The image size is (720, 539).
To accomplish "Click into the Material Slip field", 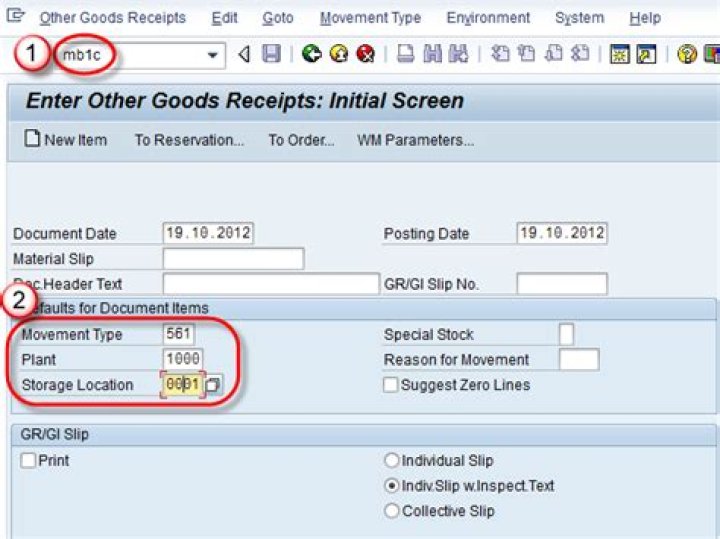I will (x=232, y=259).
